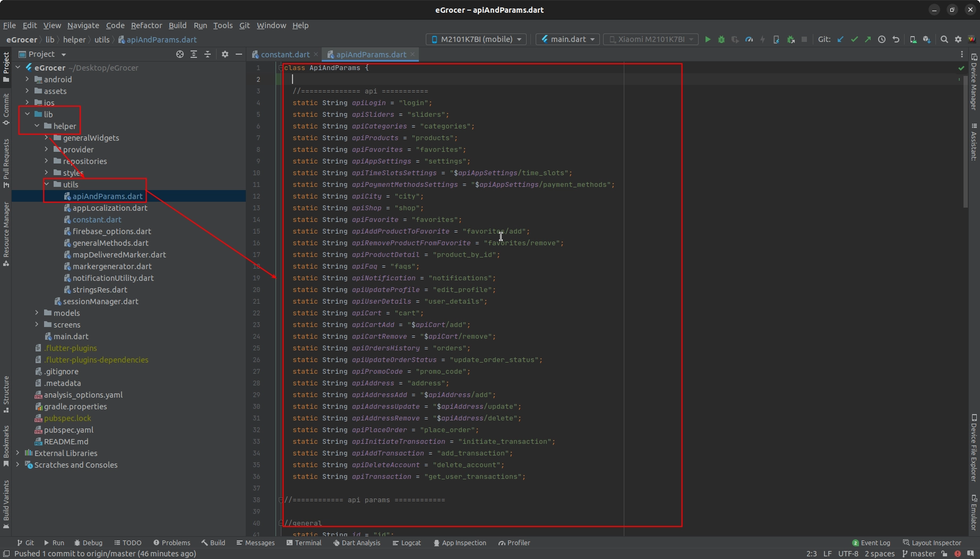Attach debugger to Android process icon
Viewport: 980px width, 559px height.
[x=790, y=39]
